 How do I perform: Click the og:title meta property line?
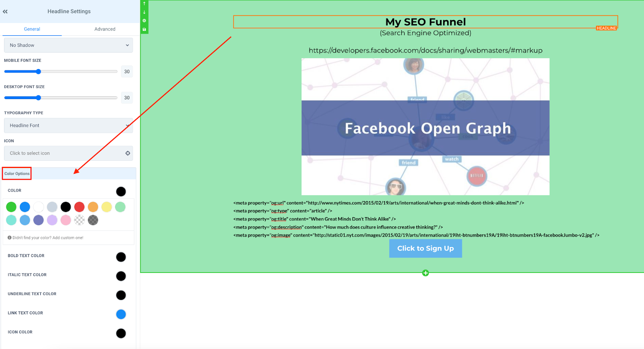pos(315,219)
